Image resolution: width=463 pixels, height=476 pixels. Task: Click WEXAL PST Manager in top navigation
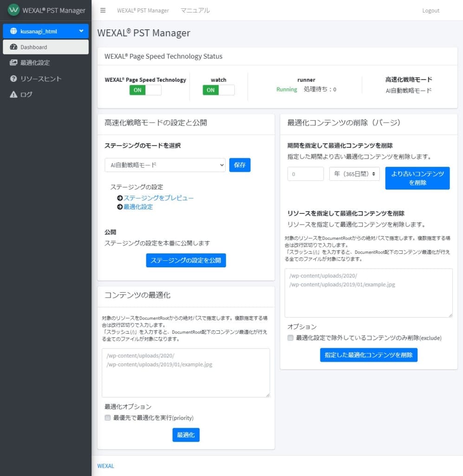pyautogui.click(x=143, y=10)
